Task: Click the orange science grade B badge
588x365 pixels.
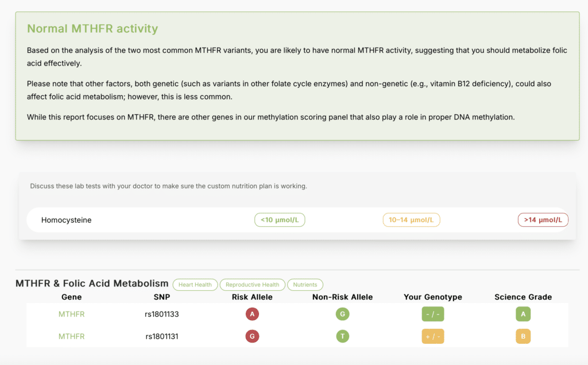Action: tap(523, 336)
